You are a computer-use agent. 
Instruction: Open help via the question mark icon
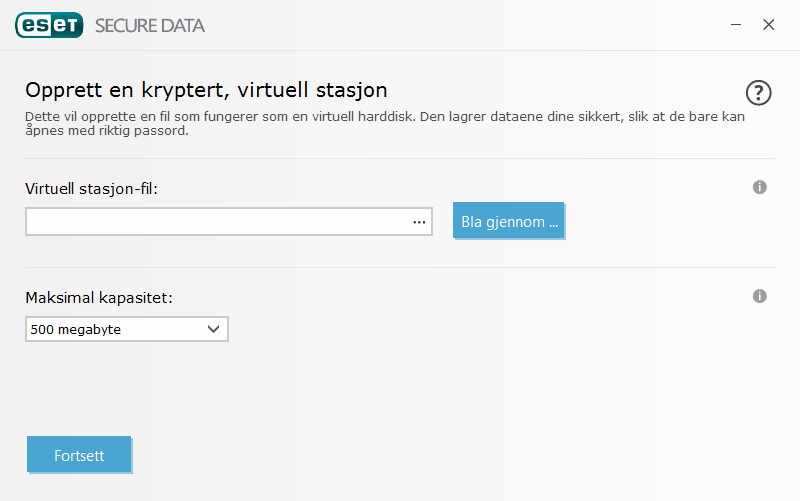coord(758,93)
